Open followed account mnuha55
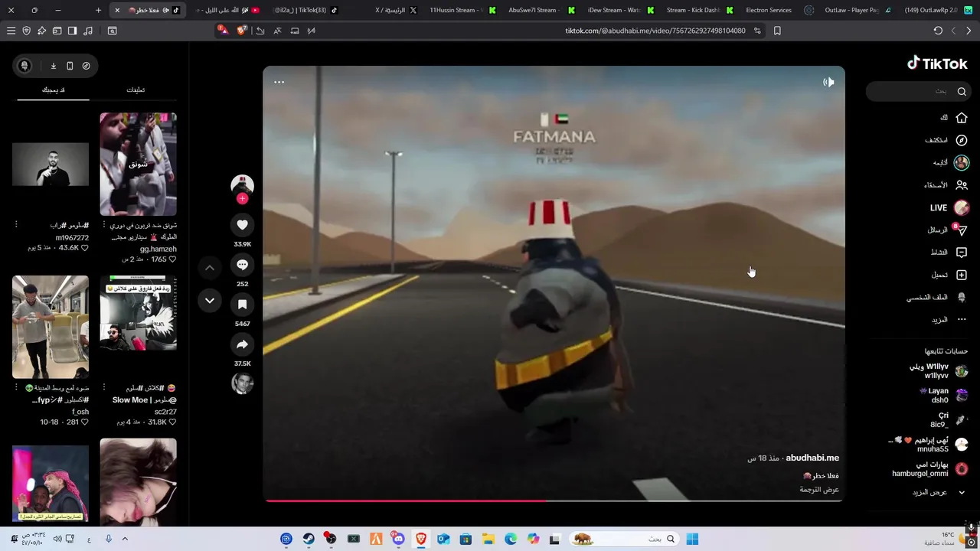Image resolution: width=980 pixels, height=551 pixels. click(x=929, y=445)
